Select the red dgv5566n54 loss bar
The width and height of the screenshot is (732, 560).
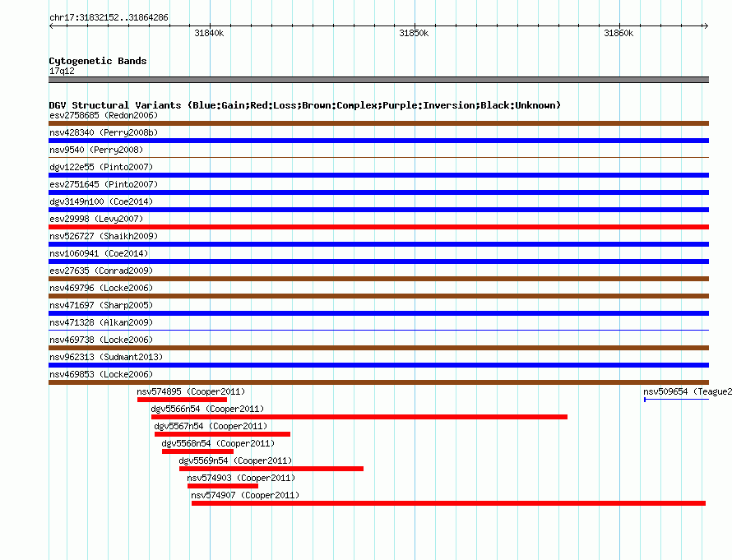(x=359, y=417)
